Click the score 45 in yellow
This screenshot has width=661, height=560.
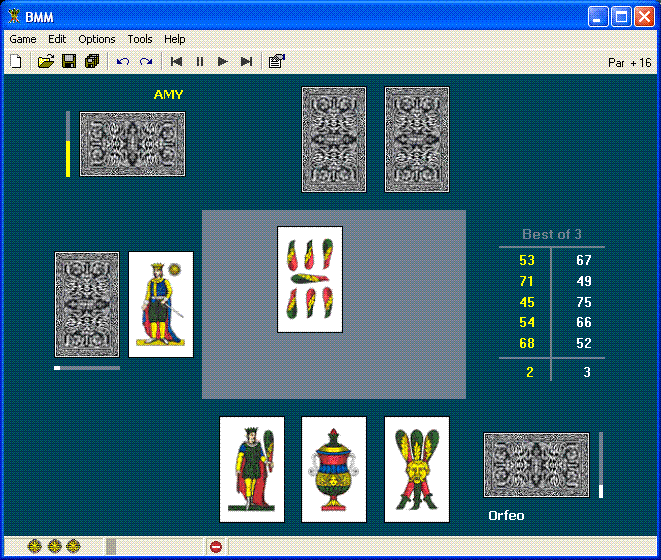point(527,302)
